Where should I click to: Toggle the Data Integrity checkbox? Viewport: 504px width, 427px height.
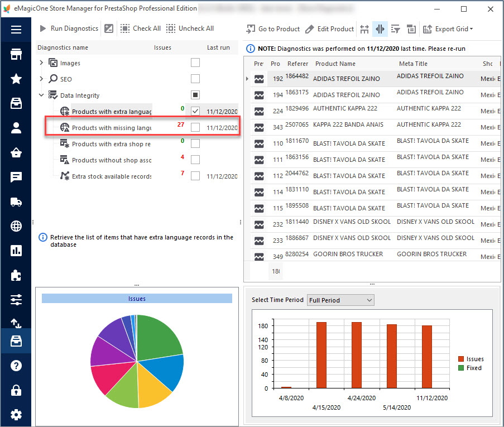(195, 95)
